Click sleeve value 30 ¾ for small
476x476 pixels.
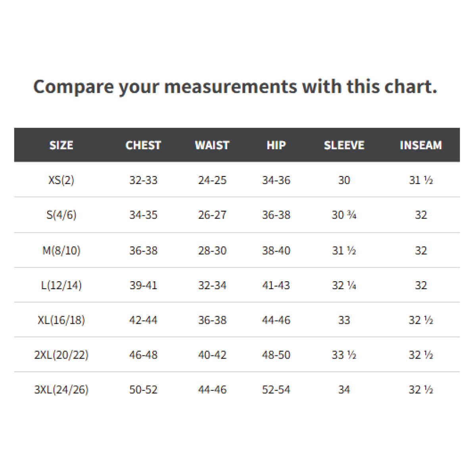click(x=344, y=215)
